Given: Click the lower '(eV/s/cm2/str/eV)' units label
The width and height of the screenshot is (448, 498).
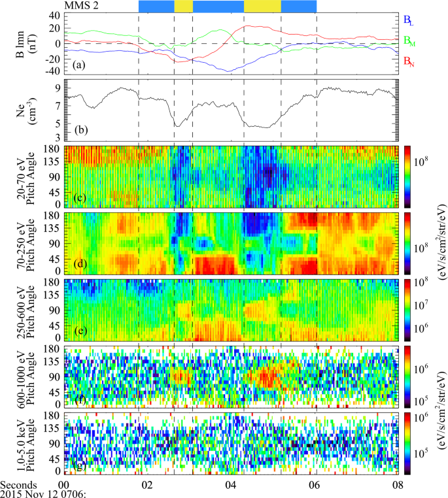Looking at the screenshot, I should [x=441, y=410].
